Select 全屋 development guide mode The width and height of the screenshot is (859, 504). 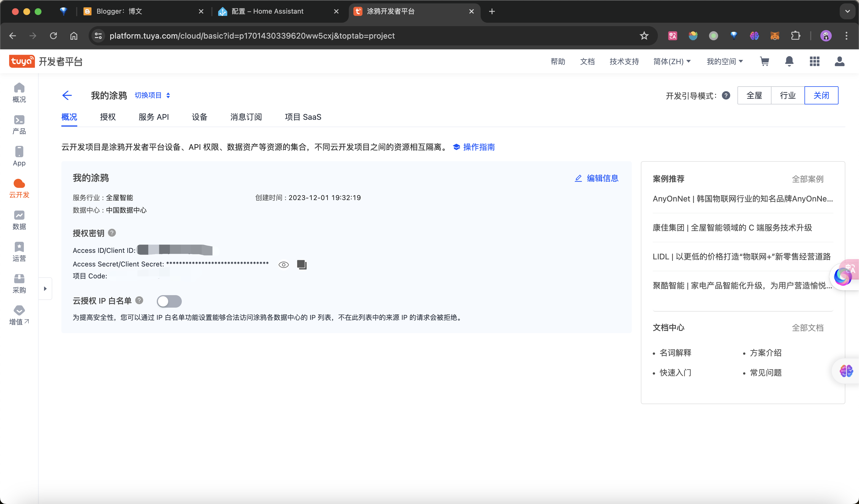coord(754,95)
